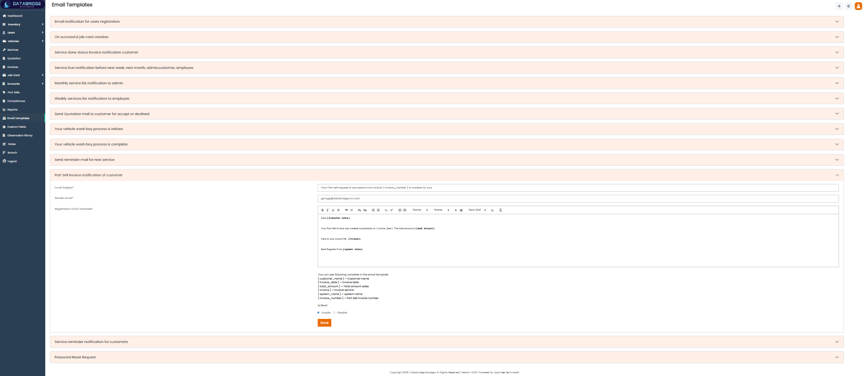Toggle subscript formatting
The image size is (868, 376).
pyautogui.click(x=386, y=210)
